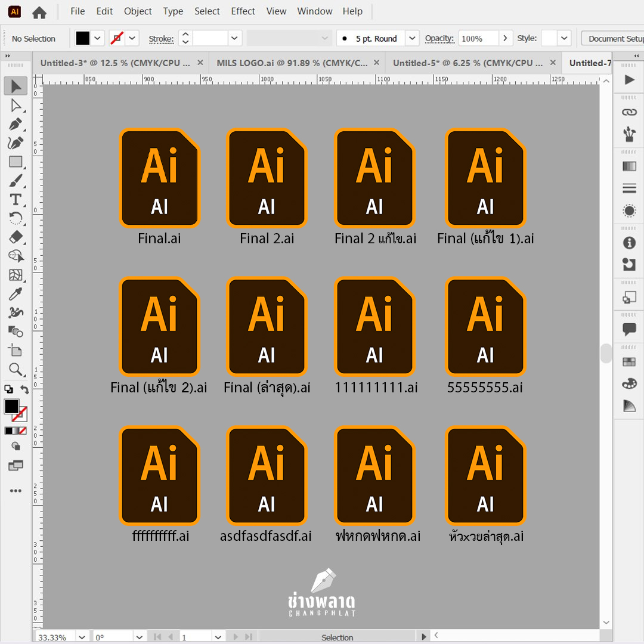Screen dimensions: 644x644
Task: Open the Gradient panel icon
Action: (629, 166)
